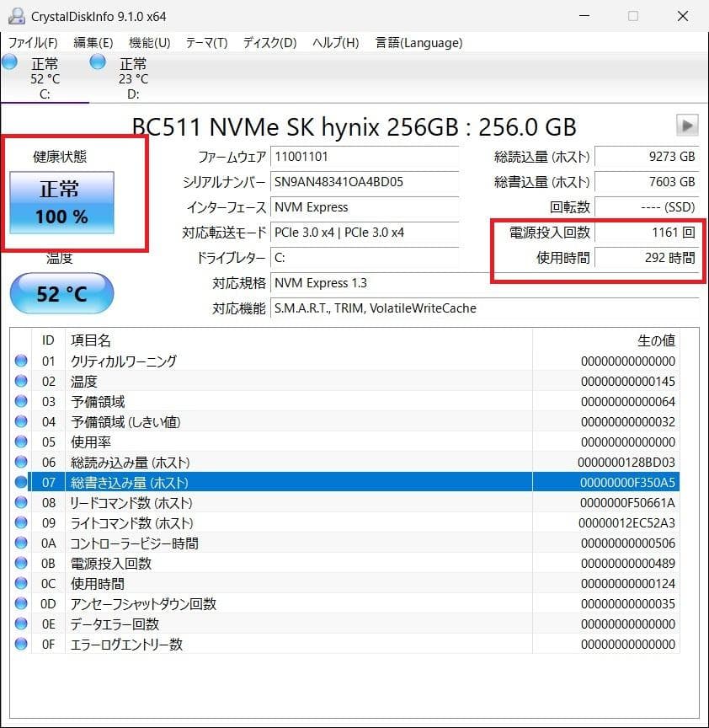Image resolution: width=709 pixels, height=728 pixels.
Task: Click status icon of row 02 温度
Action: [x=21, y=381]
